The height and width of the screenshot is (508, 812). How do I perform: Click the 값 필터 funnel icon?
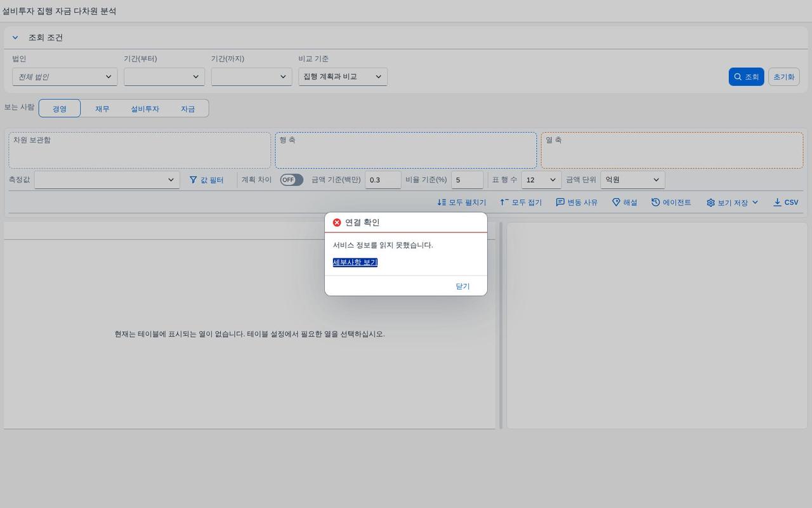[193, 180]
